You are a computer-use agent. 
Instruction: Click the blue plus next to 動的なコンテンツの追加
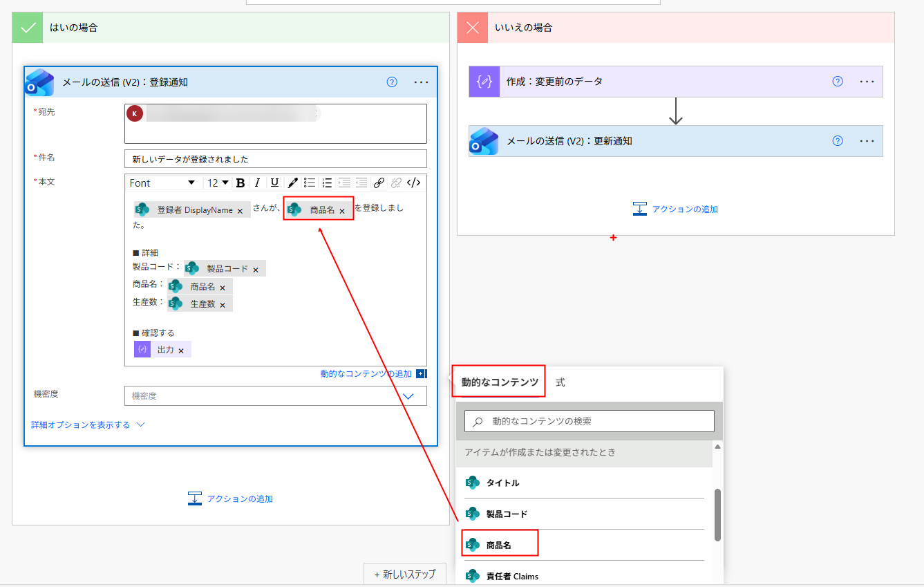(x=420, y=374)
